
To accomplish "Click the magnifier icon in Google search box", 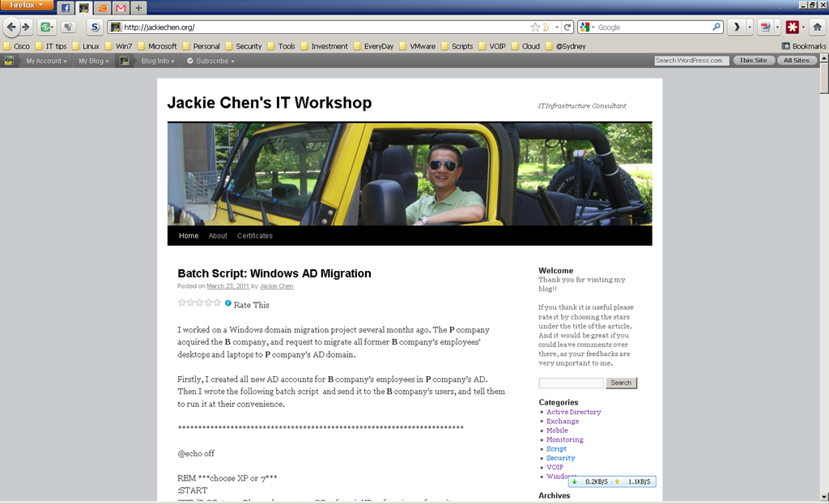I will [717, 27].
